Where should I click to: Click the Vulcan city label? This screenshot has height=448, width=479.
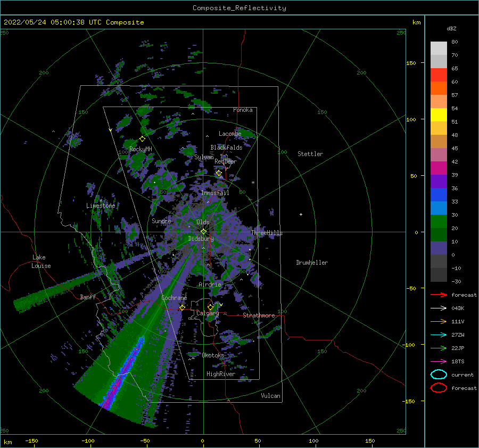tap(270, 396)
